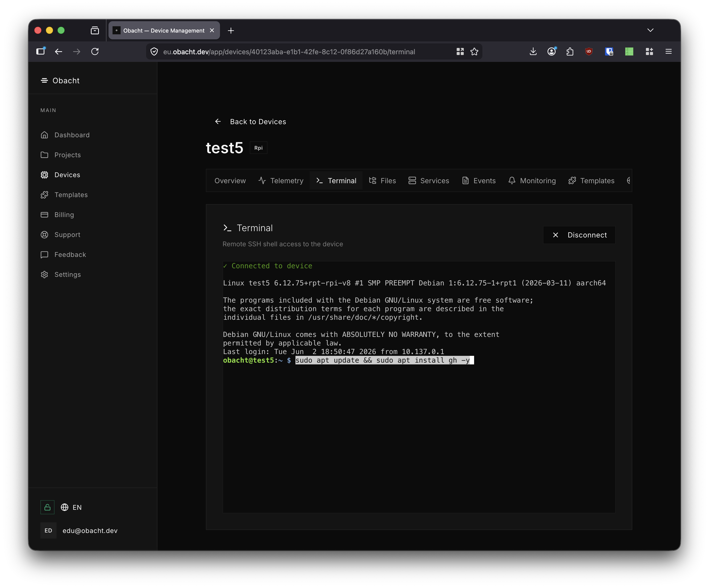Open the browser account profile icon
The width and height of the screenshot is (709, 588).
click(x=552, y=51)
